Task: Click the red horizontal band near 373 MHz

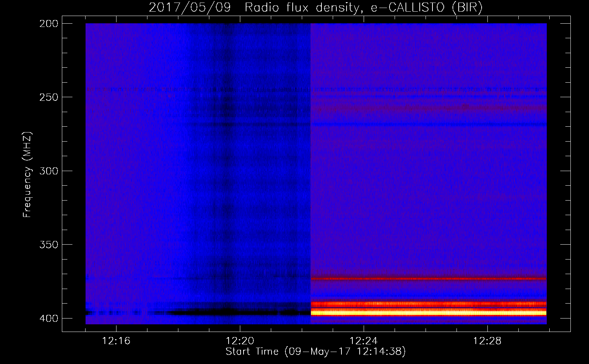Action: tap(428, 279)
